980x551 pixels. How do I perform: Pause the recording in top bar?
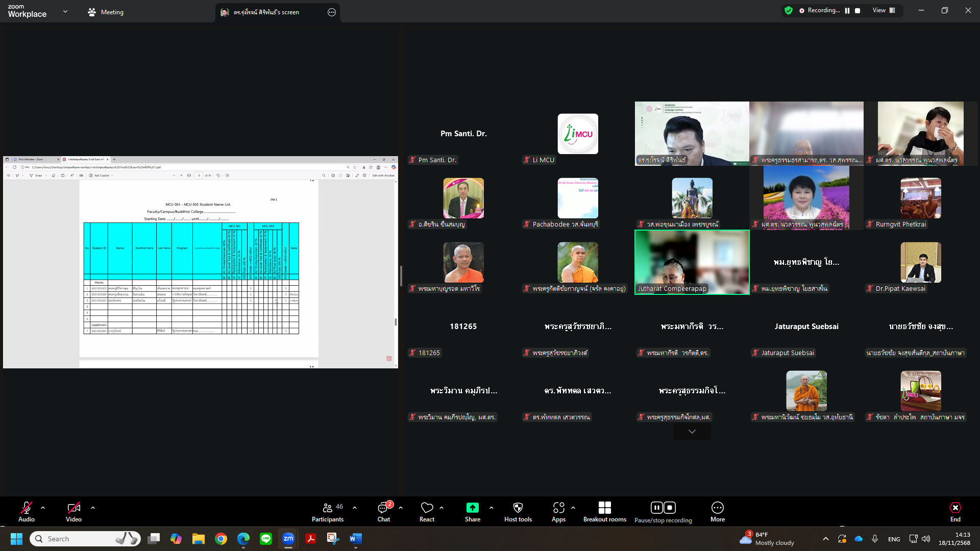tap(847, 11)
